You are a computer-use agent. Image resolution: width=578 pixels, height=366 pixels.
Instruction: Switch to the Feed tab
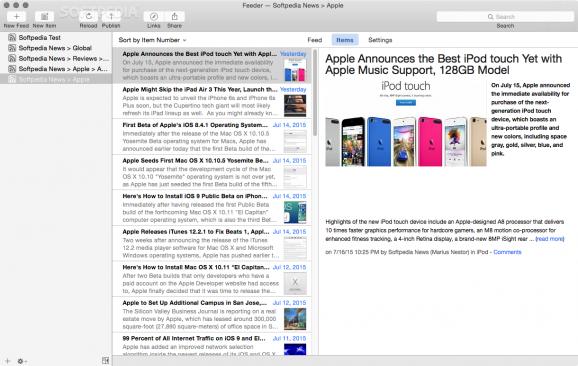point(315,40)
